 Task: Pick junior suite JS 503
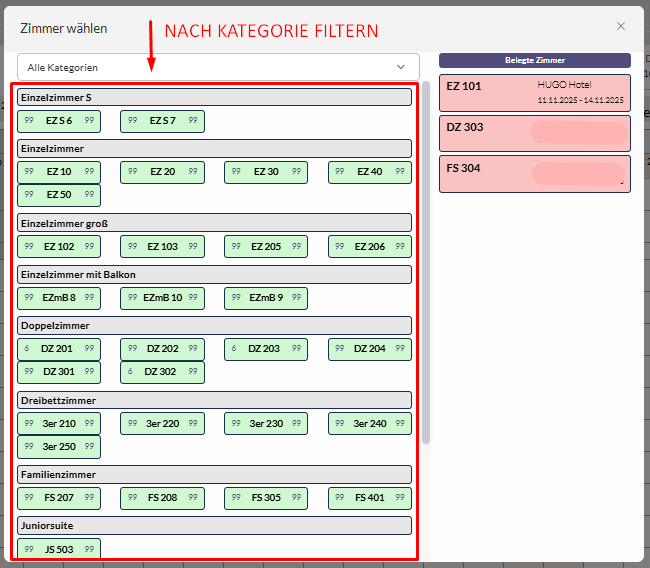tap(59, 549)
